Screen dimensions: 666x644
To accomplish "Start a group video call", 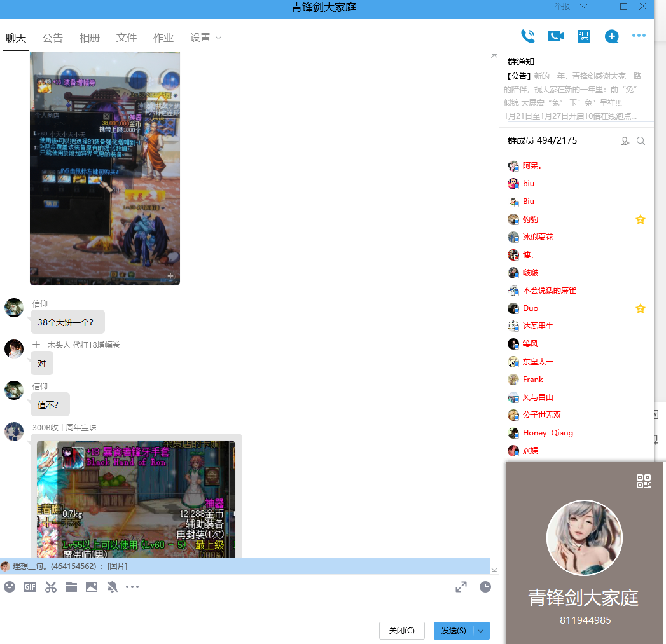I will point(555,36).
